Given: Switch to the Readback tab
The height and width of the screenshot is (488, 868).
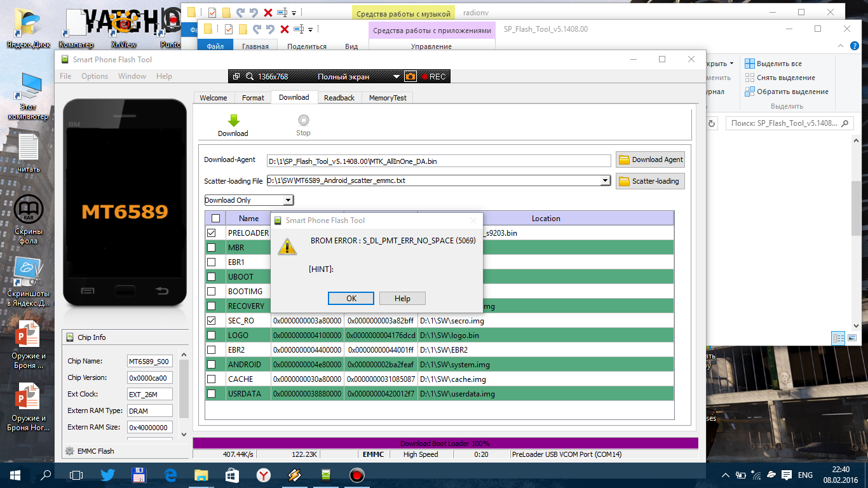Looking at the screenshot, I should click(339, 98).
